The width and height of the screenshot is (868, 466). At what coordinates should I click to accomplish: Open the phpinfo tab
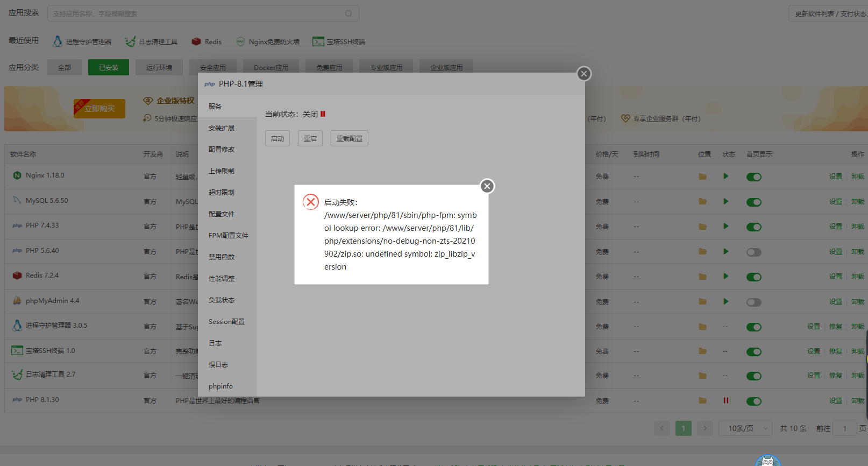[x=227, y=386]
